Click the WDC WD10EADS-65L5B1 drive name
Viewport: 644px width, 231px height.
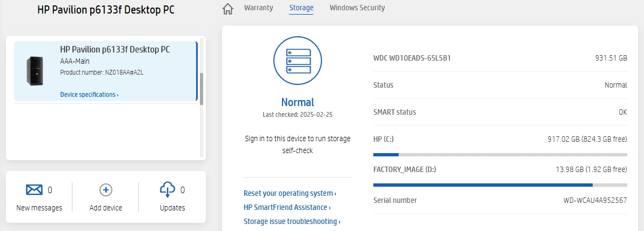pyautogui.click(x=412, y=57)
